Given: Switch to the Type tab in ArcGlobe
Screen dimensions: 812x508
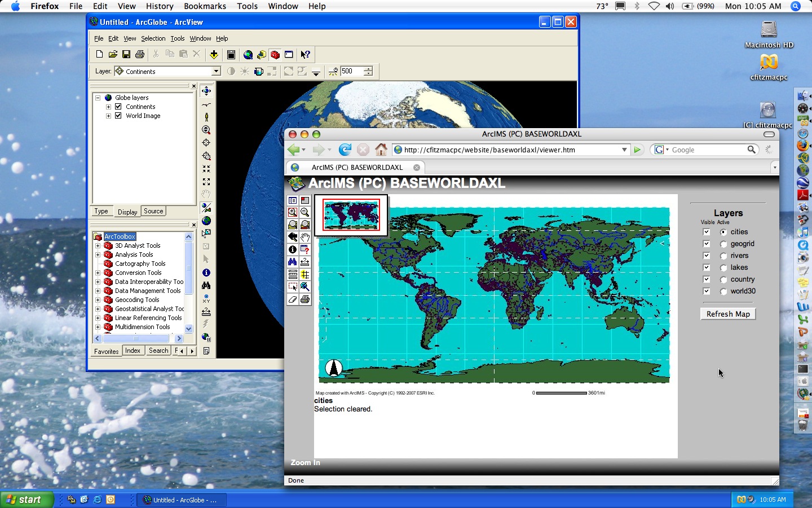Looking at the screenshot, I should tap(101, 211).
